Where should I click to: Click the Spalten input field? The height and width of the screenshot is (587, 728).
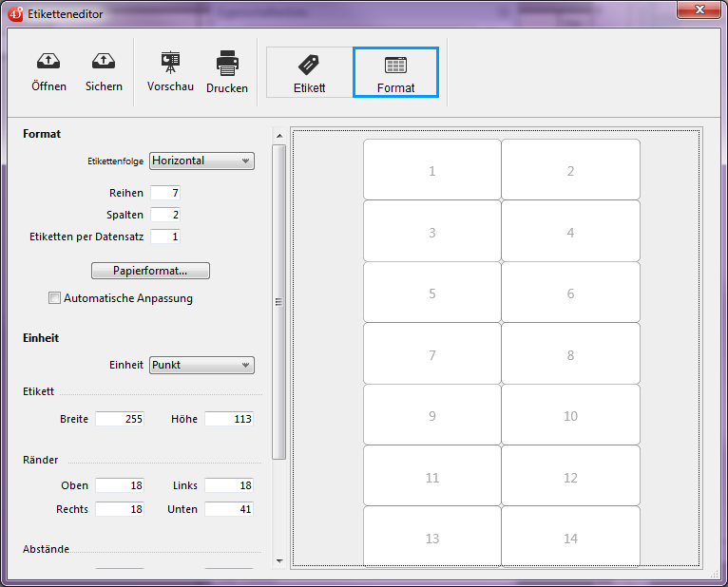click(x=164, y=215)
